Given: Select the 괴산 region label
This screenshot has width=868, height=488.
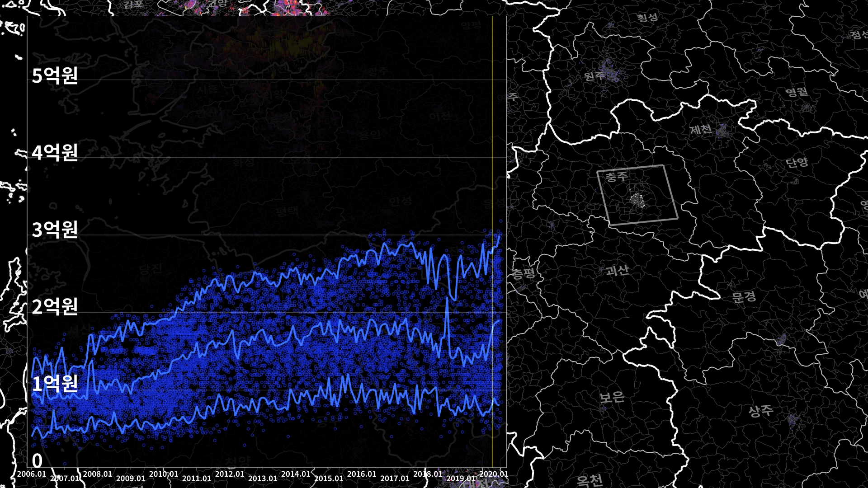Looking at the screenshot, I should coord(617,270).
